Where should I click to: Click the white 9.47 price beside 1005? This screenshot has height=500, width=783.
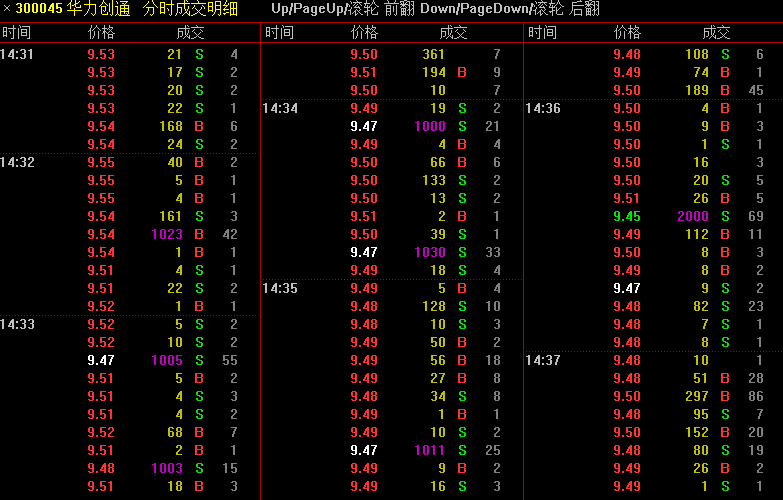[101, 360]
